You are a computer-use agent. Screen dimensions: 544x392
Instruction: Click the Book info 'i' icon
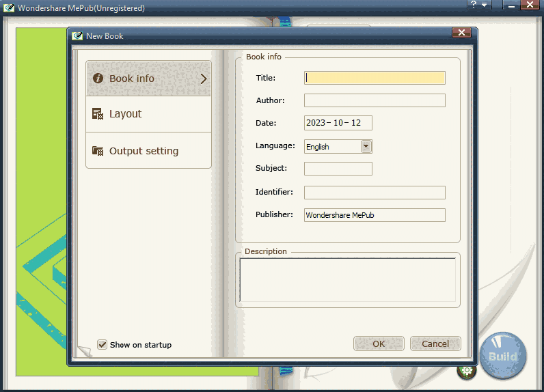98,79
